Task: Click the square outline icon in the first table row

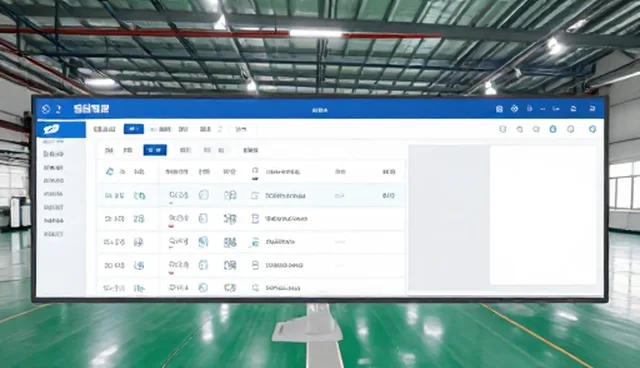Action: click(203, 195)
